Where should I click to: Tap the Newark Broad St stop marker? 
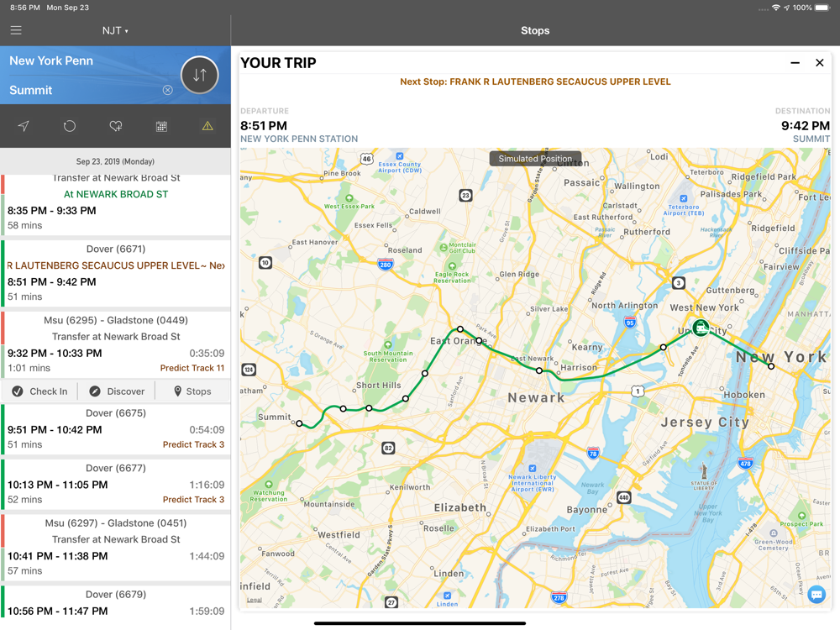tap(539, 370)
